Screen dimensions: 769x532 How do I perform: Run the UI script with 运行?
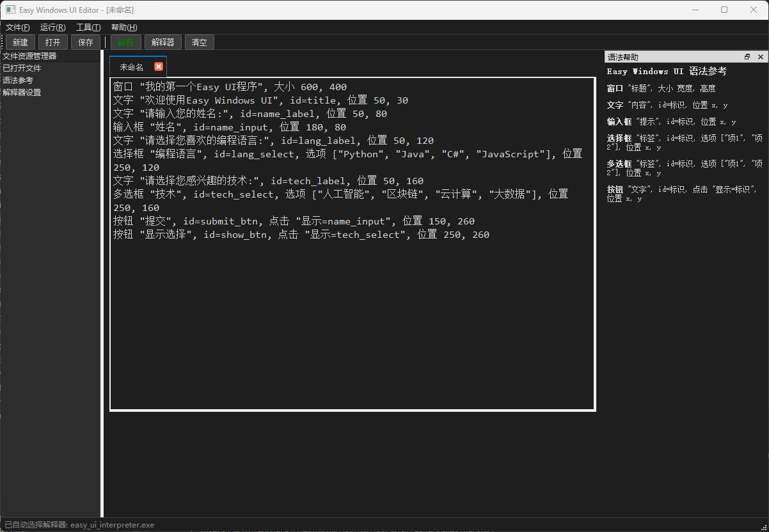coord(125,42)
